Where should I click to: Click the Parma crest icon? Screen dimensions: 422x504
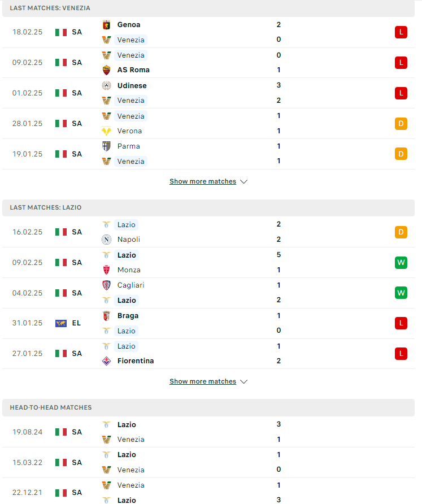point(106,146)
